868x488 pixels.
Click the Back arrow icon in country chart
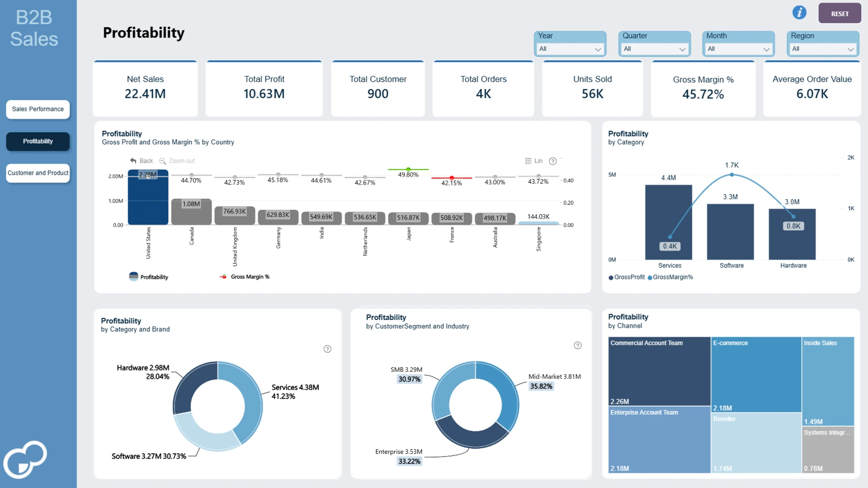[x=133, y=161]
